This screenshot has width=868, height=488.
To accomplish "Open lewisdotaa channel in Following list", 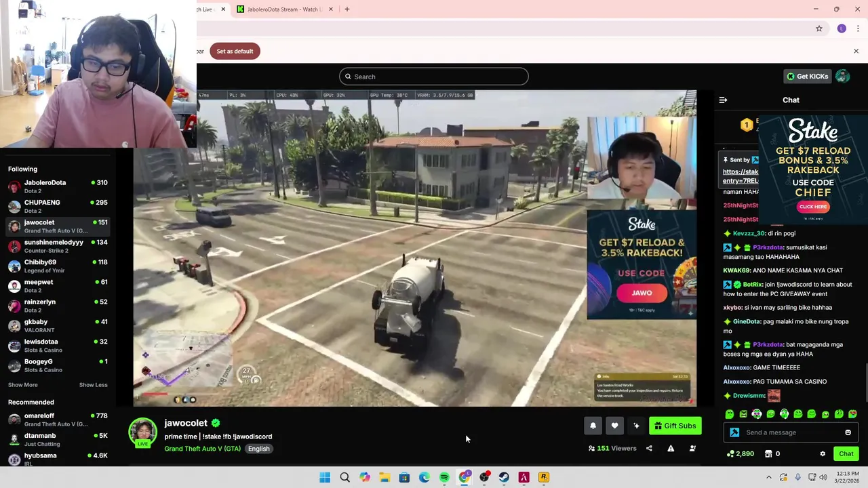I will 58,345.
